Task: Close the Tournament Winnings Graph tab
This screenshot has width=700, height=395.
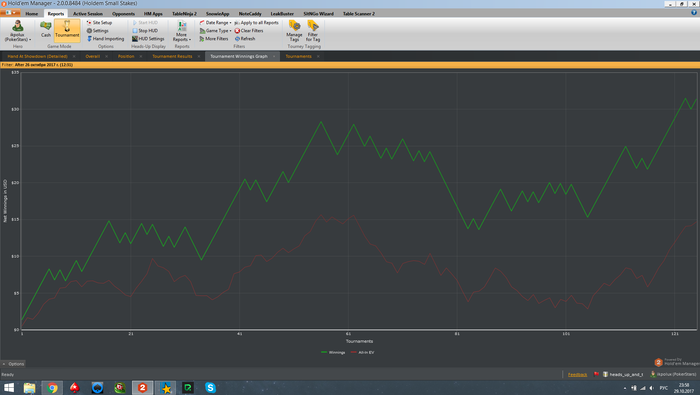Action: tap(274, 56)
